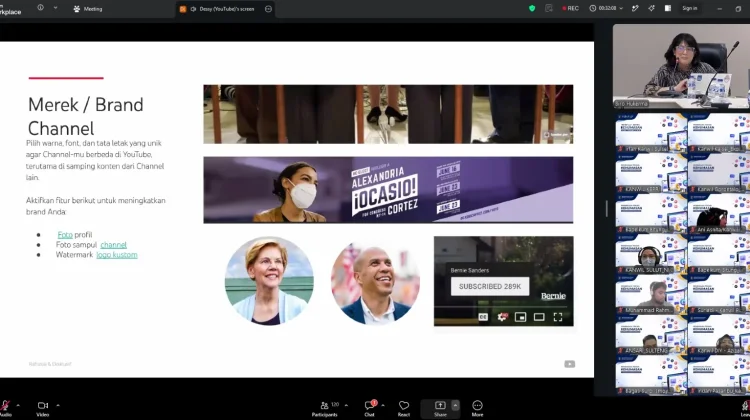Open the React heart menu
The width and height of the screenshot is (750, 420).
point(404,408)
